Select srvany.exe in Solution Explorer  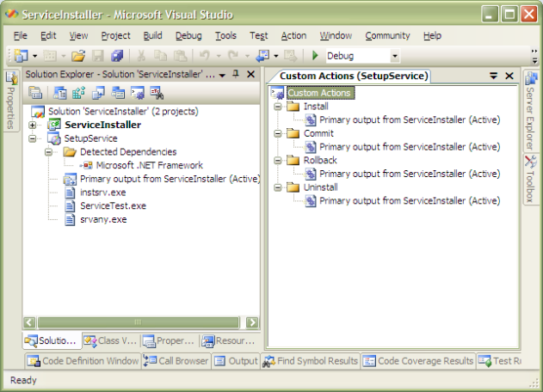click(103, 219)
